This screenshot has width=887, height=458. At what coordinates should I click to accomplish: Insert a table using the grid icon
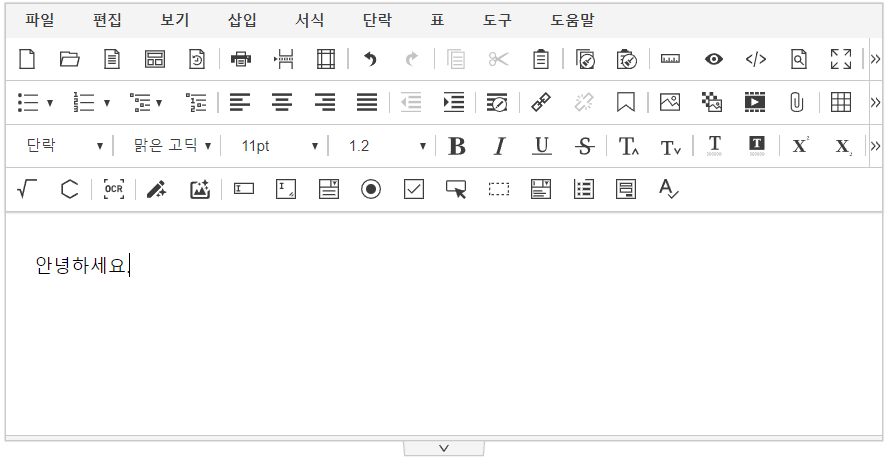(x=841, y=102)
